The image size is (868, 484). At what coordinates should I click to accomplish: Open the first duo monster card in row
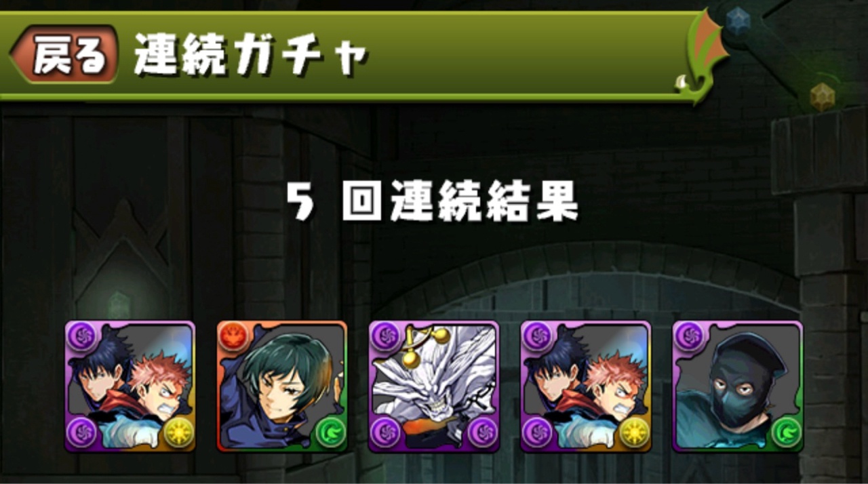[130, 386]
